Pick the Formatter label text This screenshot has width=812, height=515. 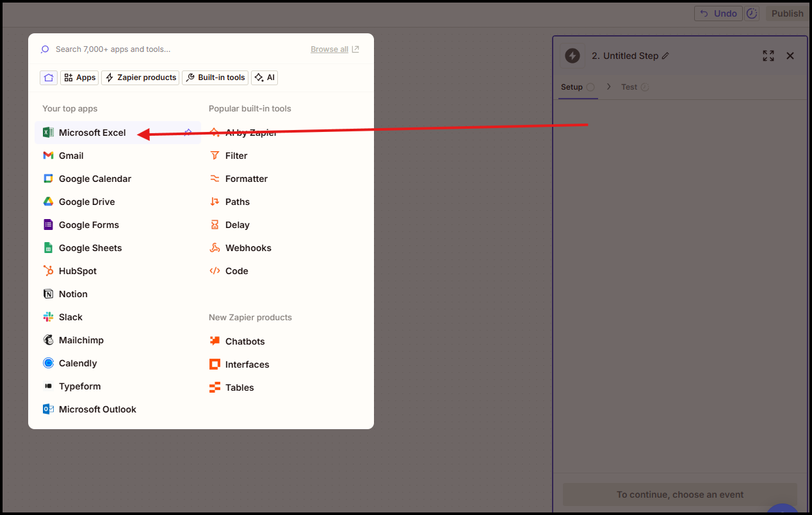click(247, 179)
